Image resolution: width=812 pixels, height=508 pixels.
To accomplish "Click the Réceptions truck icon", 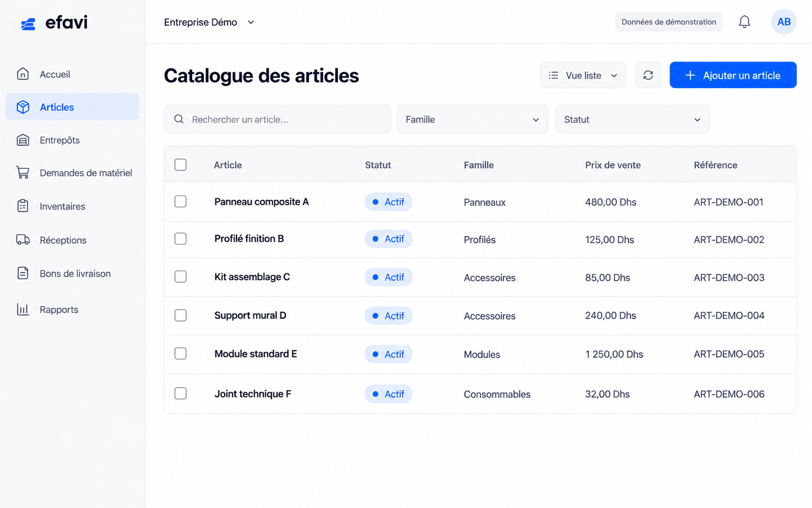I will click(x=23, y=240).
